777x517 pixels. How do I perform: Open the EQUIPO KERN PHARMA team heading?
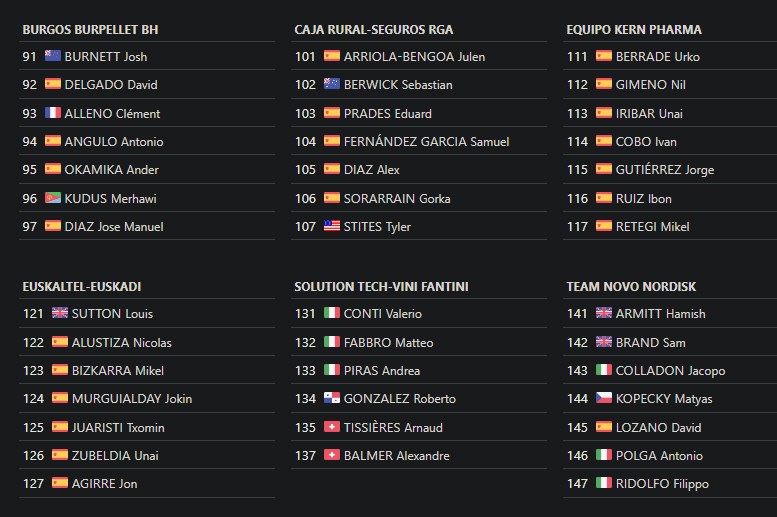coord(634,30)
